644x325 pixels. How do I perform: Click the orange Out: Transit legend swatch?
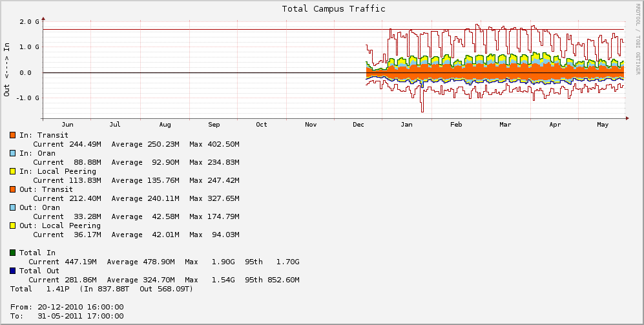click(13, 189)
